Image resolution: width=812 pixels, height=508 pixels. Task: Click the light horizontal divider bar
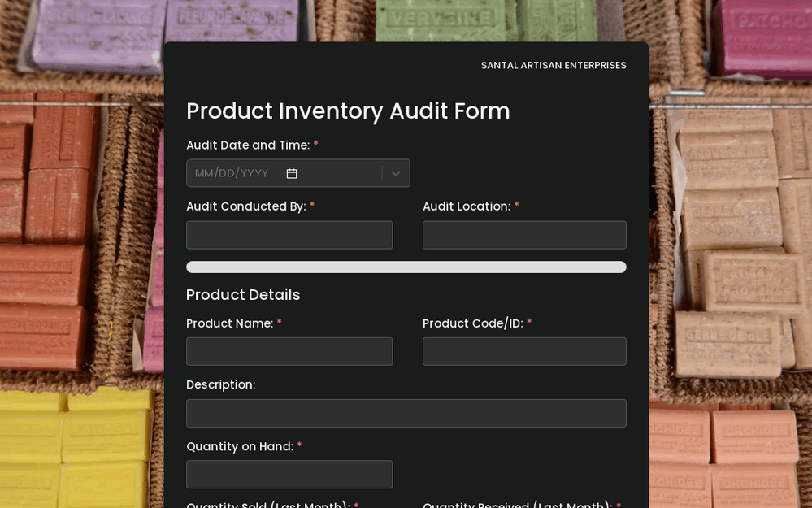pos(406,267)
